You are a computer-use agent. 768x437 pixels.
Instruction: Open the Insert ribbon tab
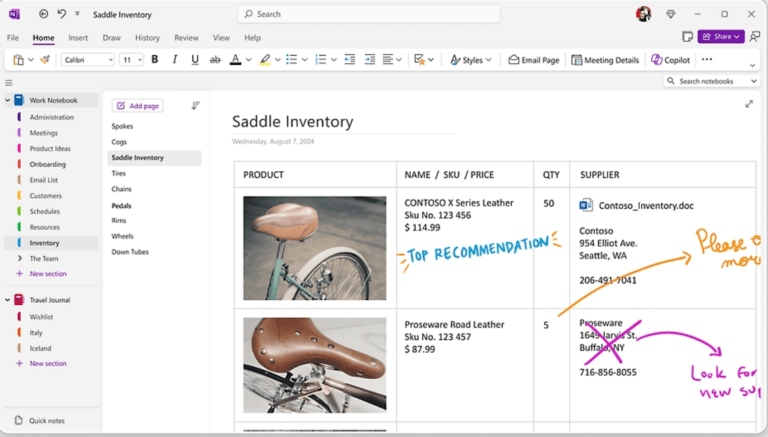[78, 38]
